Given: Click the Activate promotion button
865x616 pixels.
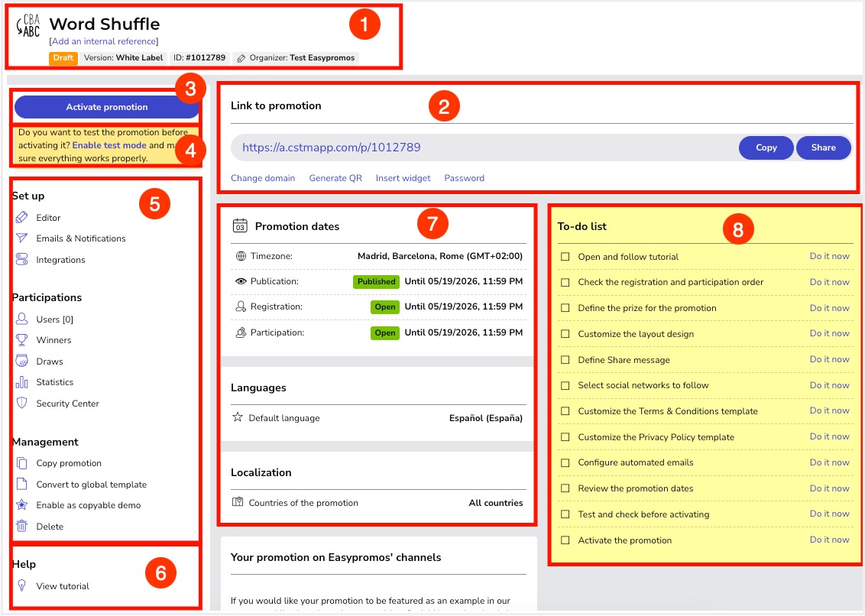Looking at the screenshot, I should tap(107, 107).
